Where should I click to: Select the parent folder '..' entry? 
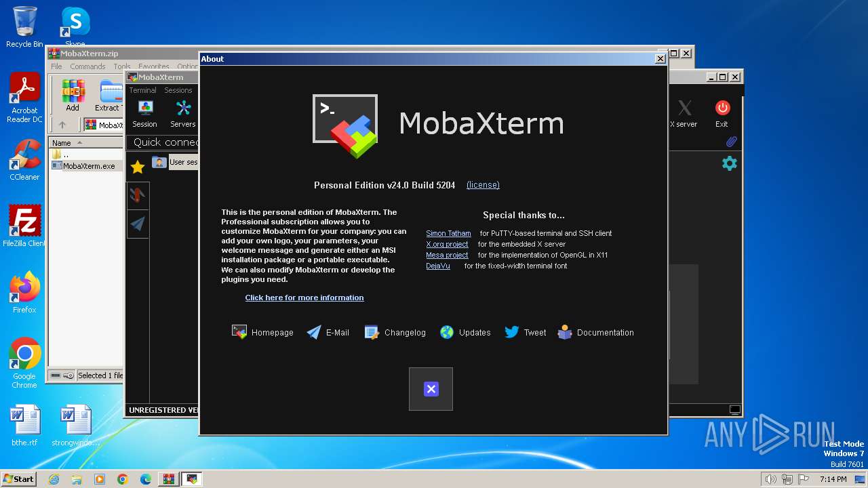coord(61,155)
